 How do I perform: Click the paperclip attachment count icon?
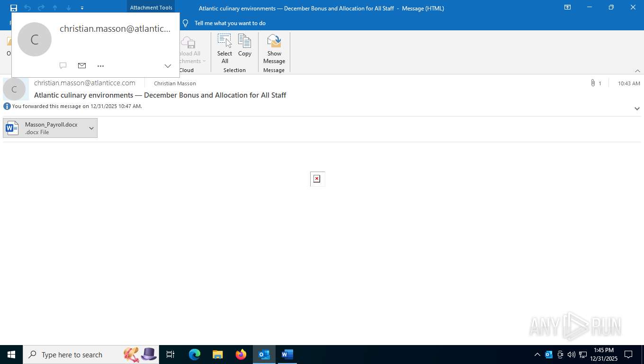tap(593, 83)
